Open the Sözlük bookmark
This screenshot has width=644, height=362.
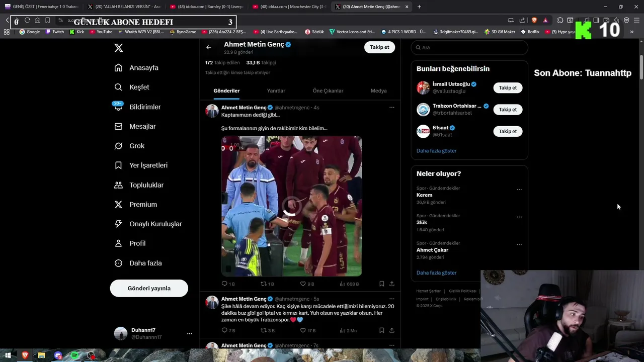314,32
